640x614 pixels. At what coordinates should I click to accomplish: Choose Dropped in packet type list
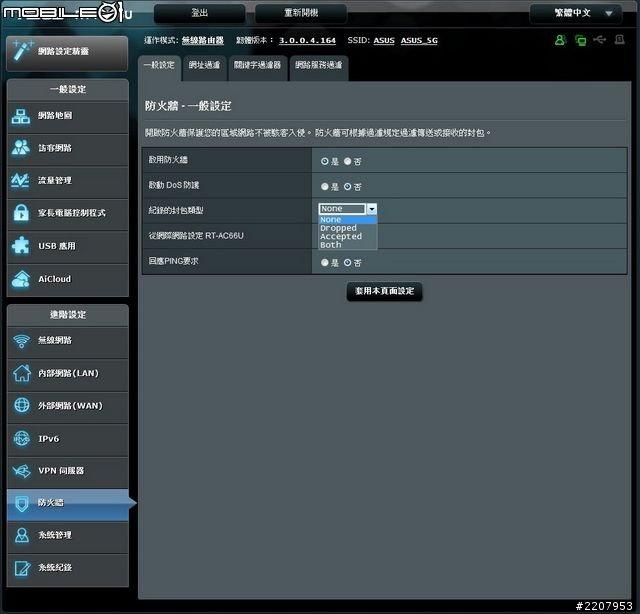point(338,228)
